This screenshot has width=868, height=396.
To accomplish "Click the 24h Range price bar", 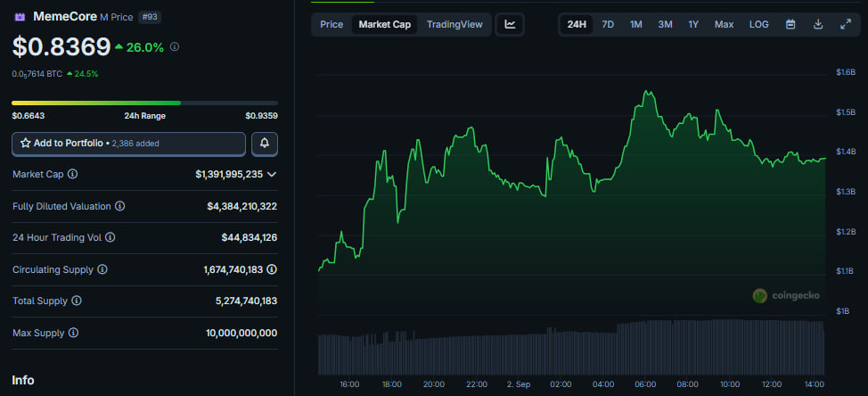I will click(144, 103).
